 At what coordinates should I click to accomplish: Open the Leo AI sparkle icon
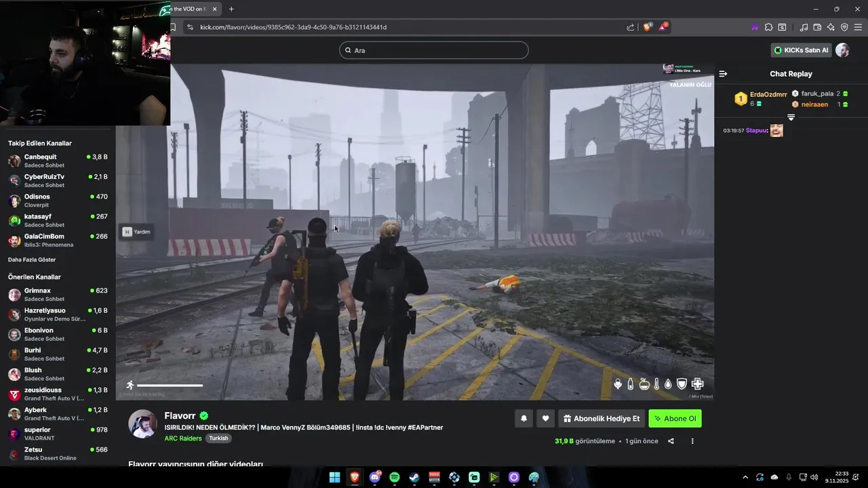coord(831,27)
